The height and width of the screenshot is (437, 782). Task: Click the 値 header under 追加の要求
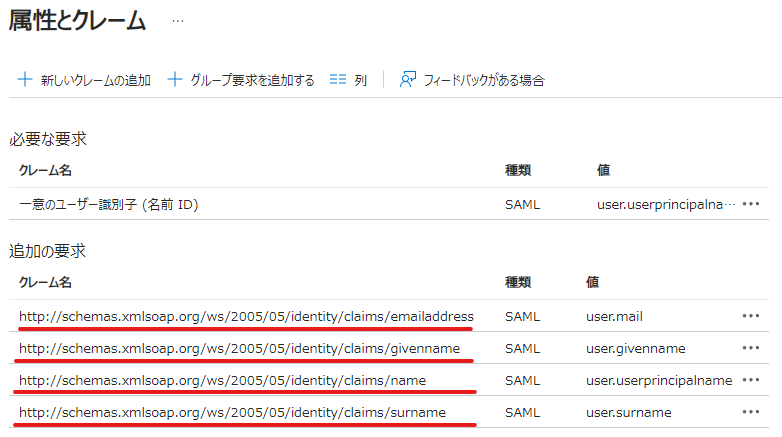(x=592, y=282)
